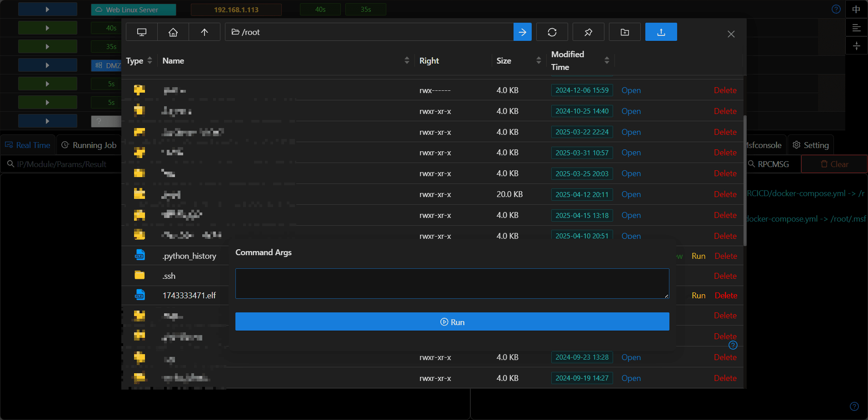This screenshot has width=868, height=420.
Task: Click the help icon at bottom-right corner
Action: (x=854, y=406)
